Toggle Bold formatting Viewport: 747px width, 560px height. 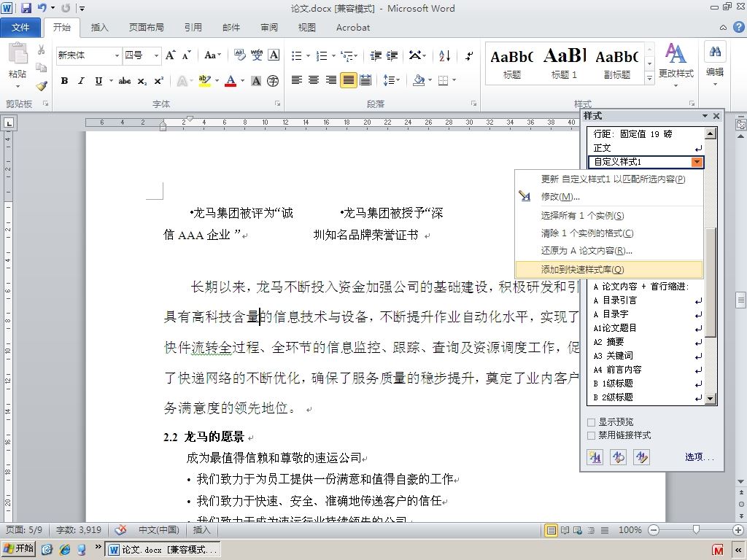(64, 81)
